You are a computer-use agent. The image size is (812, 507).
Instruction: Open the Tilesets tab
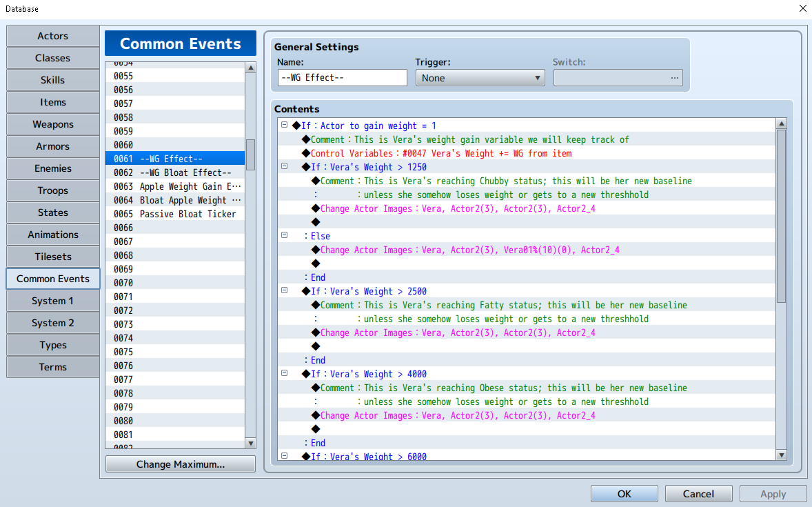tap(53, 257)
